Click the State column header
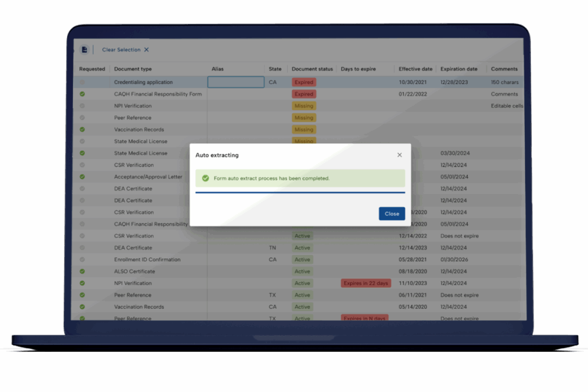Viewport: 588px width, 392px height. point(275,69)
